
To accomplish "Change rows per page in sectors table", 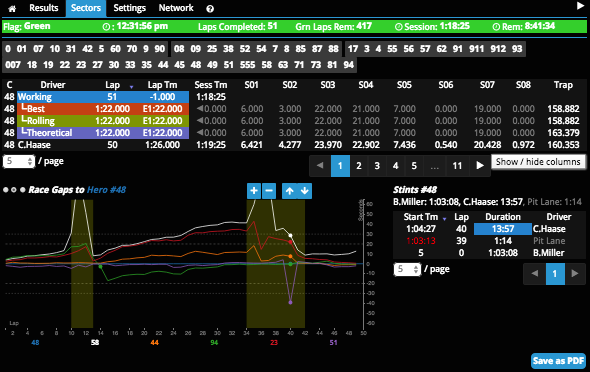I will (19, 161).
